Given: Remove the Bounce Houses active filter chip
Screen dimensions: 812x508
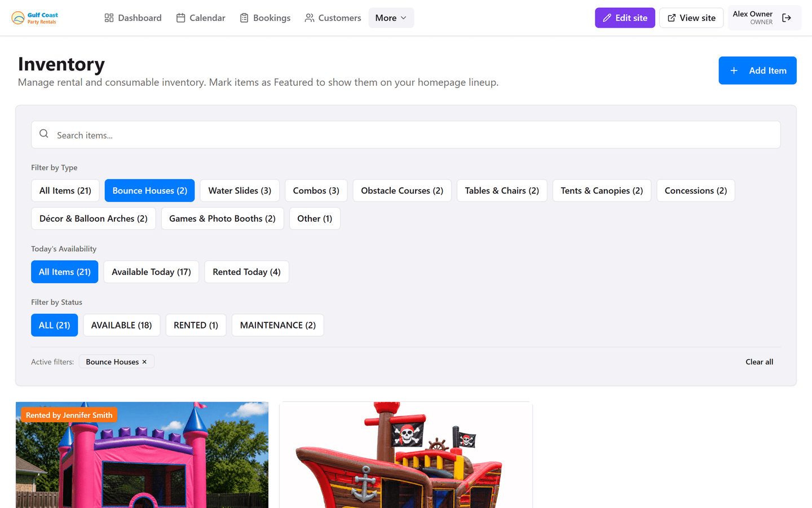Looking at the screenshot, I should tap(144, 362).
